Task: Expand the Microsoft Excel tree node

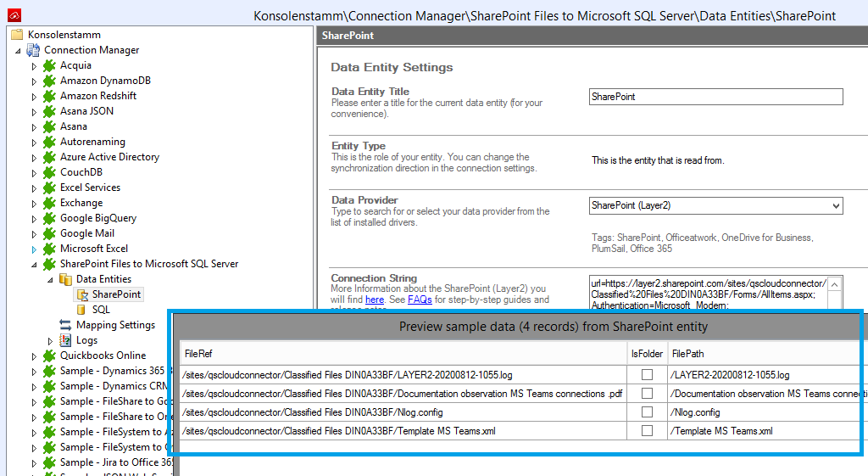Action: click(34, 249)
